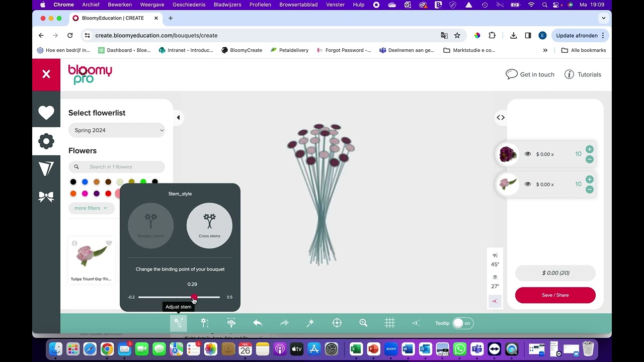Open BloomyCreate bookmark
Viewport: 644px width, 362px height.
coord(242,50)
